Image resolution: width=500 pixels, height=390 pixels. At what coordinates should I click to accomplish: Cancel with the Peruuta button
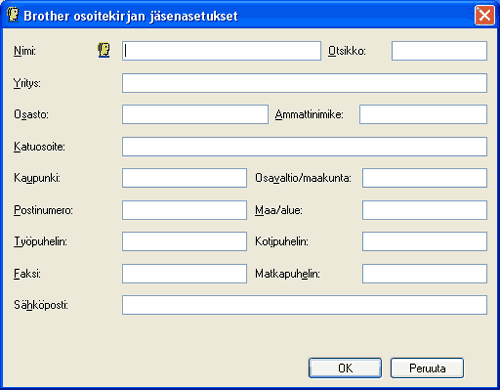(427, 368)
